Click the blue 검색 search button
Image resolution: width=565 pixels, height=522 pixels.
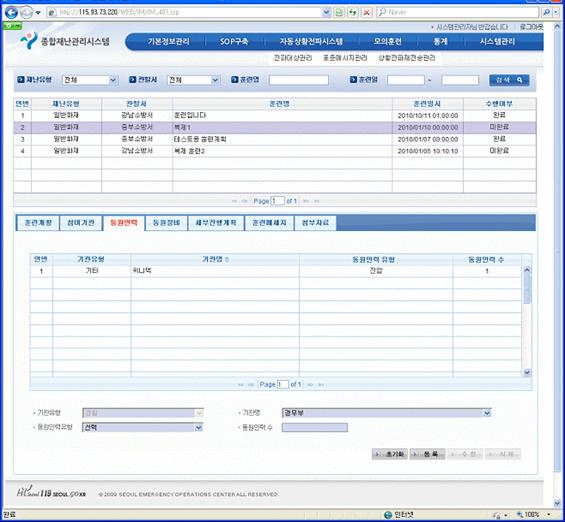pos(509,80)
